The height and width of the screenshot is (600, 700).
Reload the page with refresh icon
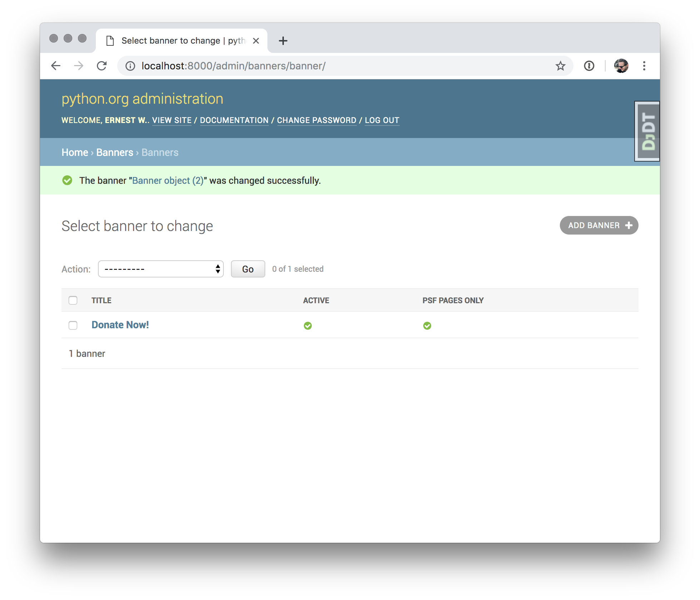[102, 66]
